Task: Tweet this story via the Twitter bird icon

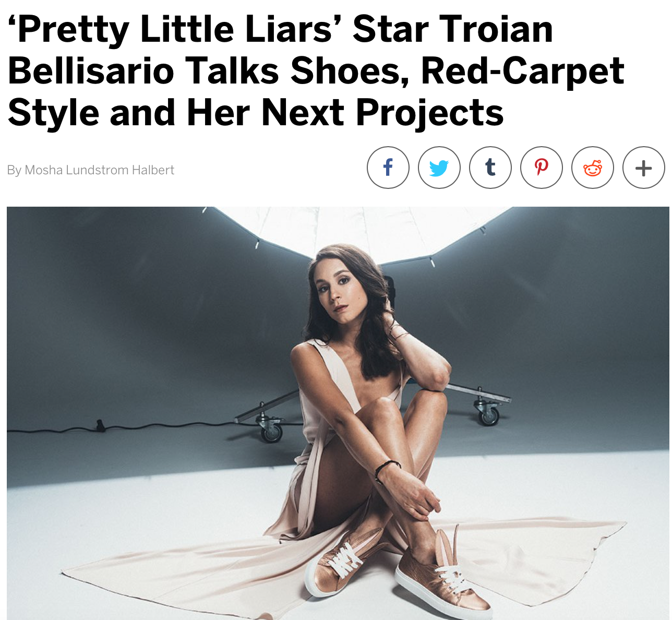Action: coord(439,168)
